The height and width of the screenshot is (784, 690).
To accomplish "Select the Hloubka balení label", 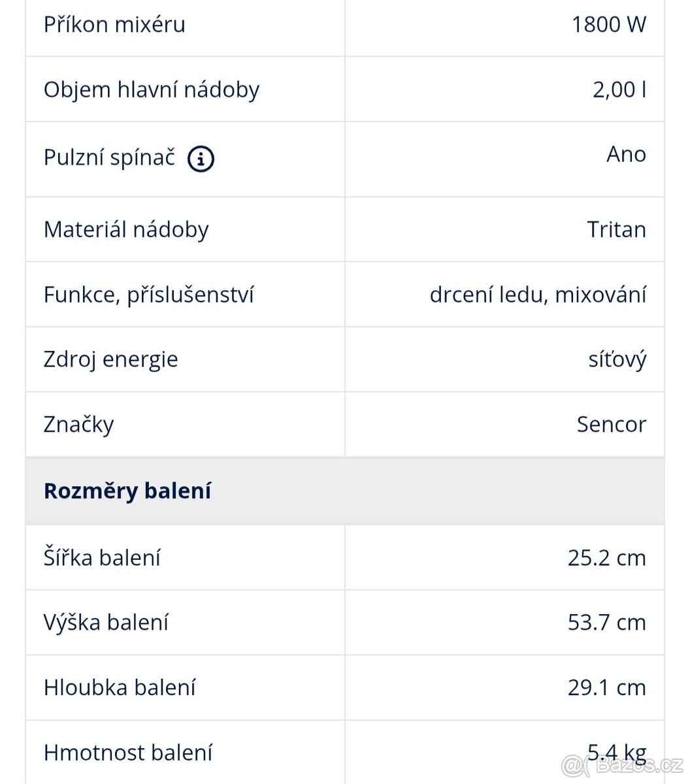I will pyautogui.click(x=120, y=687).
